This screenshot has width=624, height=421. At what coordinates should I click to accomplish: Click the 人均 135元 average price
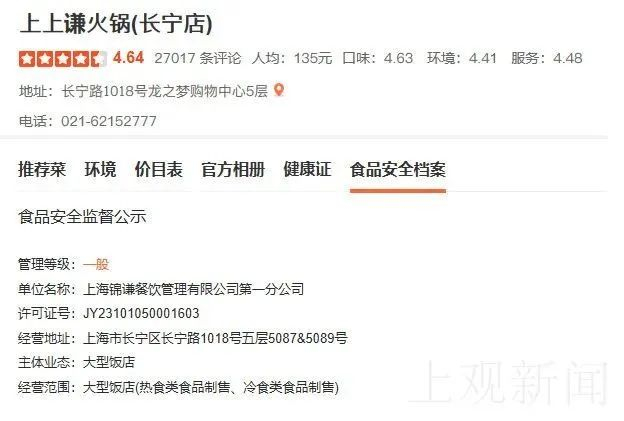[x=292, y=58]
